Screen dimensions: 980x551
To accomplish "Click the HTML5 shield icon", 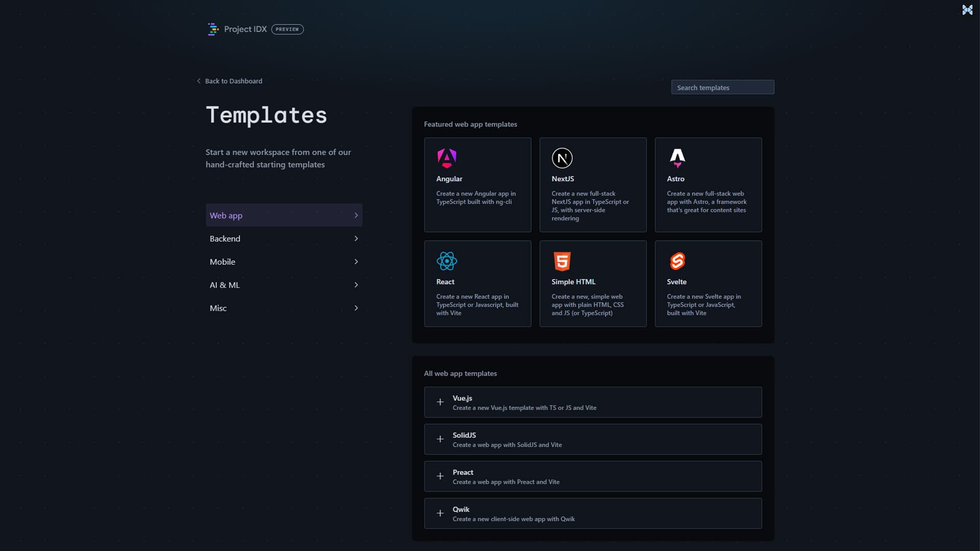I will coord(562,261).
